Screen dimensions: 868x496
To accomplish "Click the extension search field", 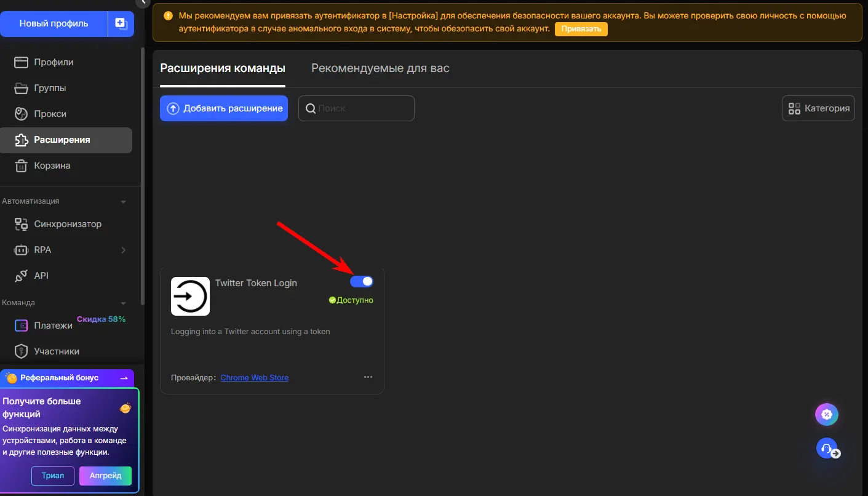I will [363, 108].
